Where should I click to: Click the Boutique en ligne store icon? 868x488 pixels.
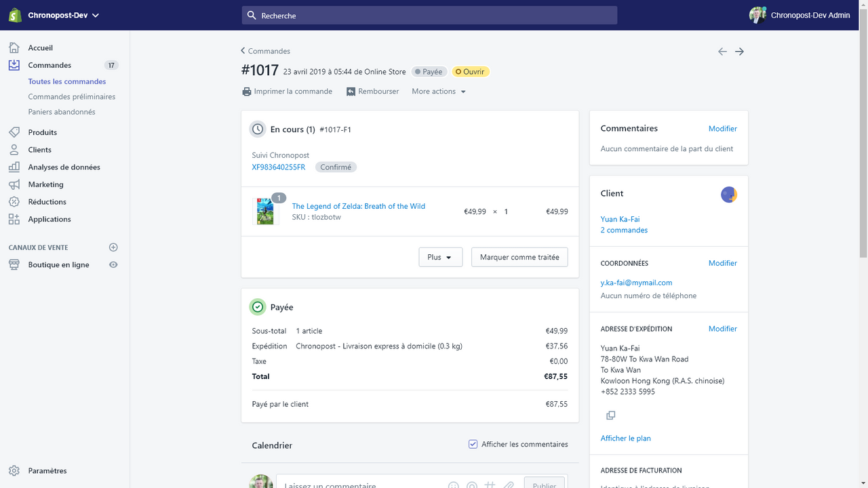point(14,265)
